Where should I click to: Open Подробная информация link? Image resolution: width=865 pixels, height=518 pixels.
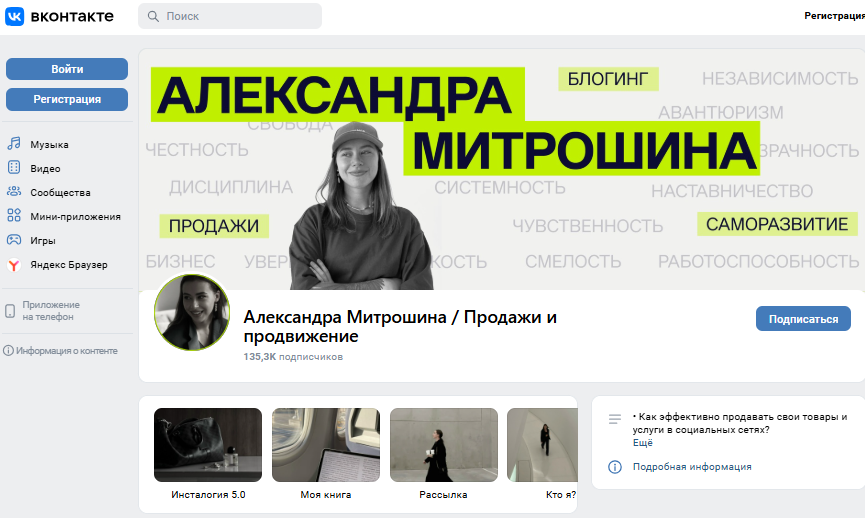click(692, 467)
